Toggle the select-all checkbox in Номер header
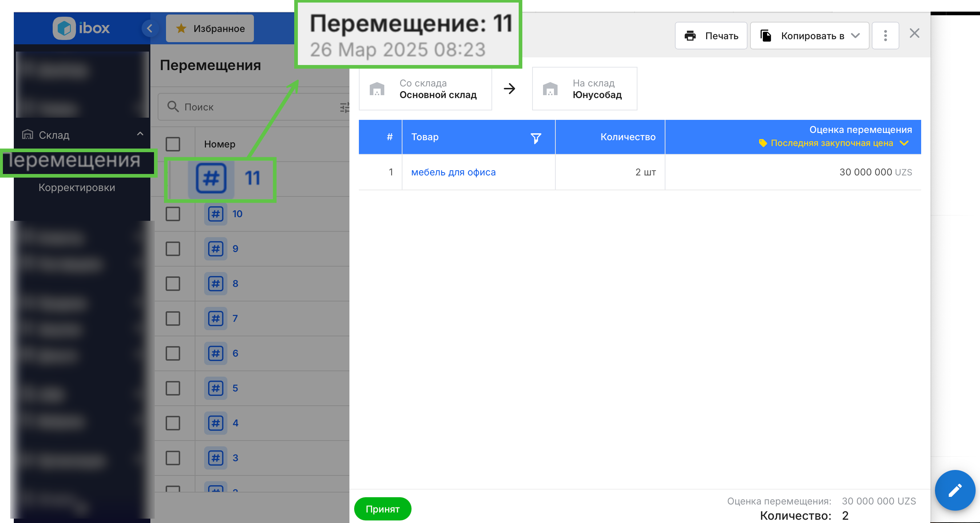The height and width of the screenshot is (523, 980). (x=173, y=144)
